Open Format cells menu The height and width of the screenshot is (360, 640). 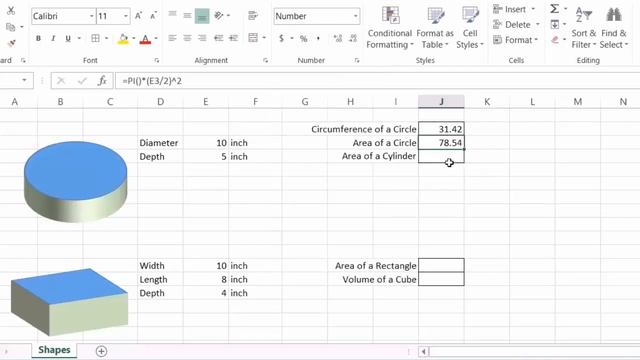515,40
